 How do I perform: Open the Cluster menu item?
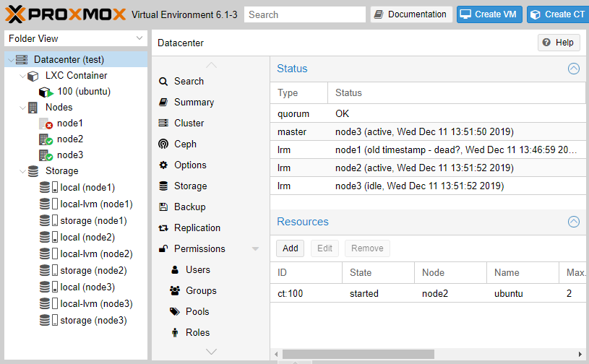click(x=189, y=123)
